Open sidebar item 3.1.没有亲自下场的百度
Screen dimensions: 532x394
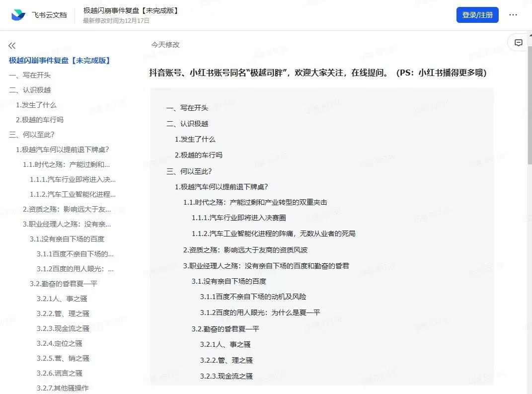pyautogui.click(x=67, y=239)
